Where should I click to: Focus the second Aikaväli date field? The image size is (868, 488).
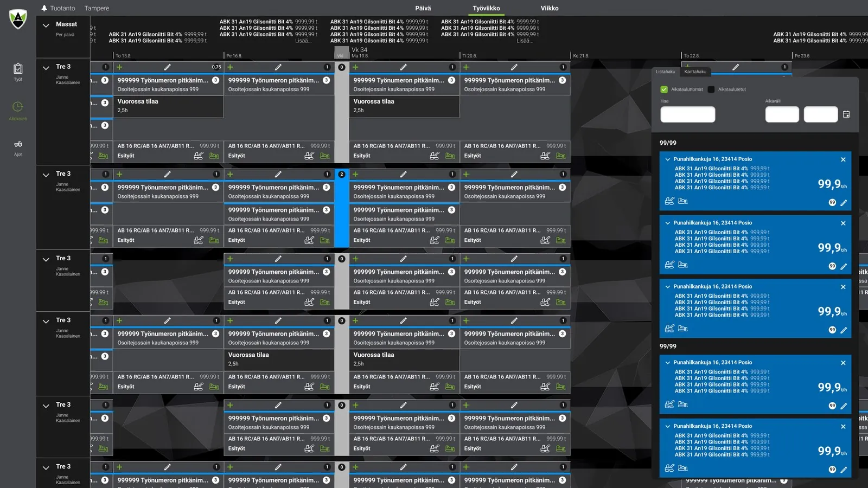(x=821, y=114)
